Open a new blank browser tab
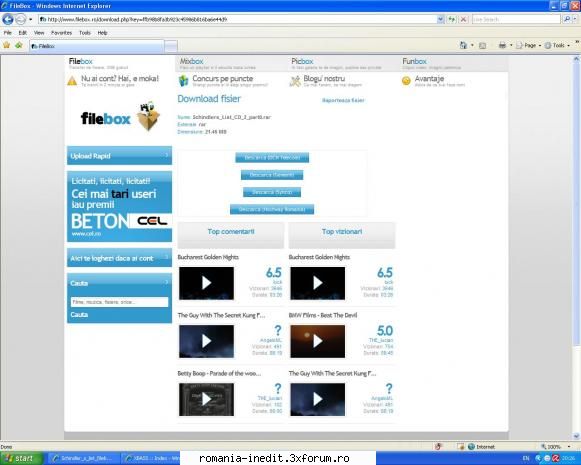This screenshot has width=581, height=465. point(171,46)
